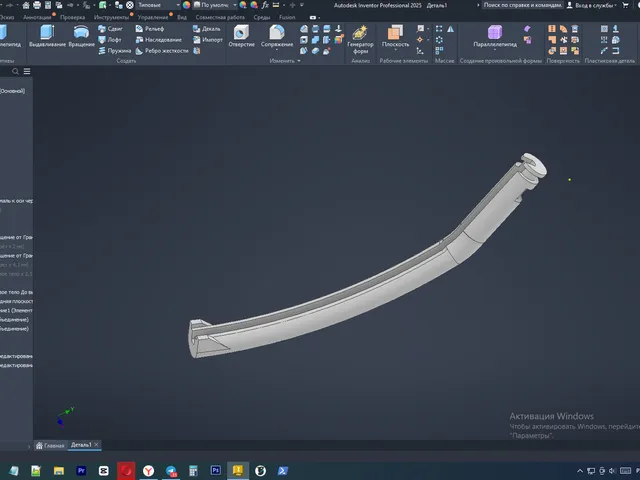Viewport: 640px width, 480px height.
Task: Choose the Сдвиг (Sweep) tool
Action: (x=111, y=29)
